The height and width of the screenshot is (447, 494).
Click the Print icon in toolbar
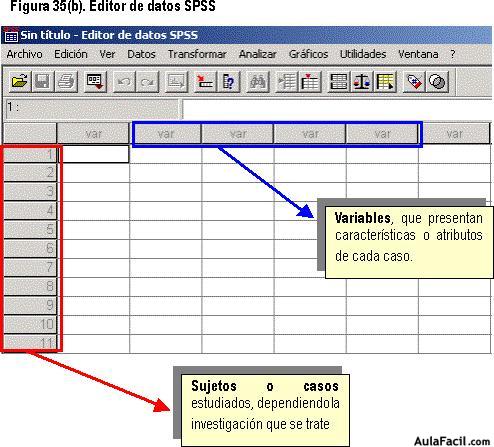pos(66,81)
